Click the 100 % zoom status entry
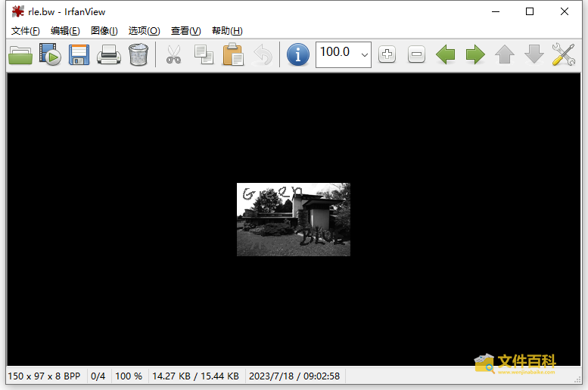The width and height of the screenshot is (588, 390). point(129,376)
